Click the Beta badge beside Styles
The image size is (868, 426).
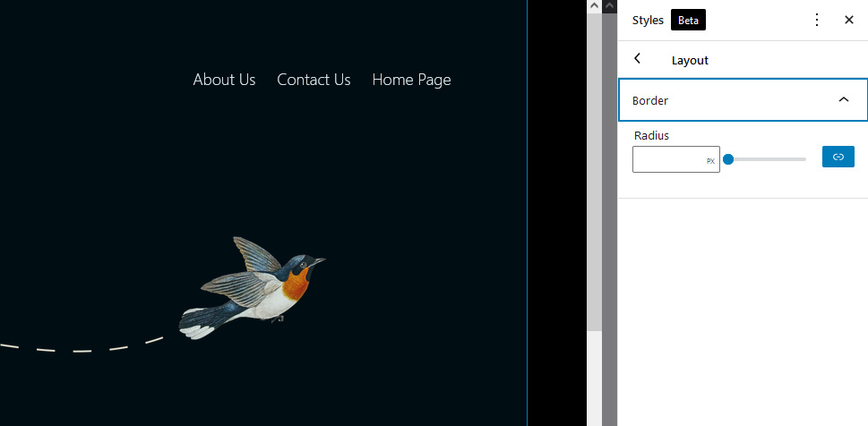688,20
